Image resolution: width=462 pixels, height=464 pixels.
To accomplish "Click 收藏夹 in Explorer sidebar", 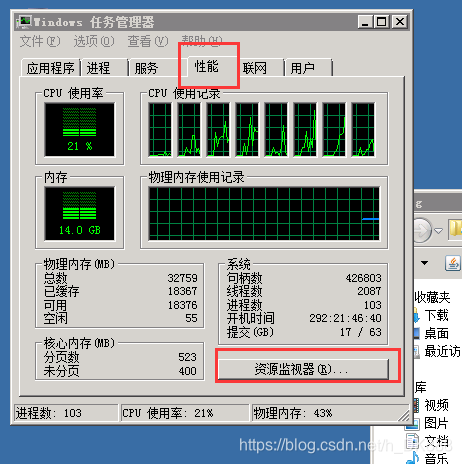I will click(x=432, y=297).
